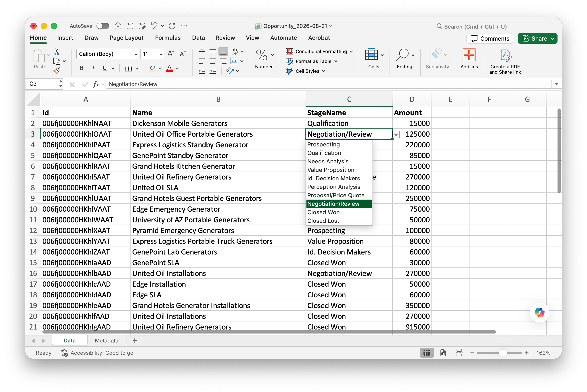Click the Redo icon
The image size is (587, 392).
click(x=172, y=26)
